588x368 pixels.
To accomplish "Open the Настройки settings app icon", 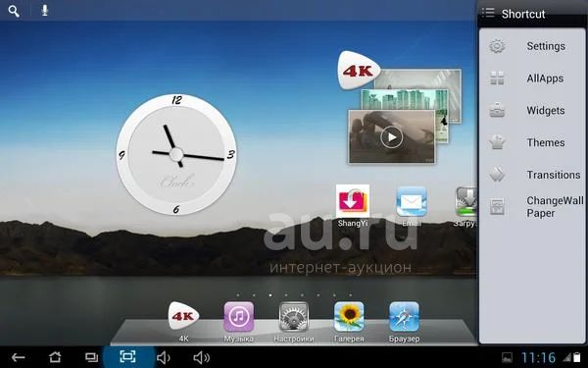I will (x=294, y=317).
